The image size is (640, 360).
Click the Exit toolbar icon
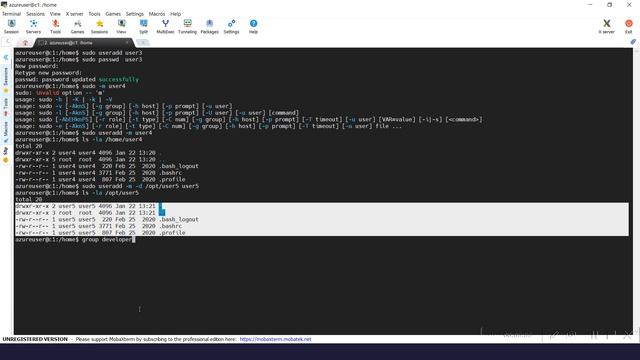click(629, 26)
